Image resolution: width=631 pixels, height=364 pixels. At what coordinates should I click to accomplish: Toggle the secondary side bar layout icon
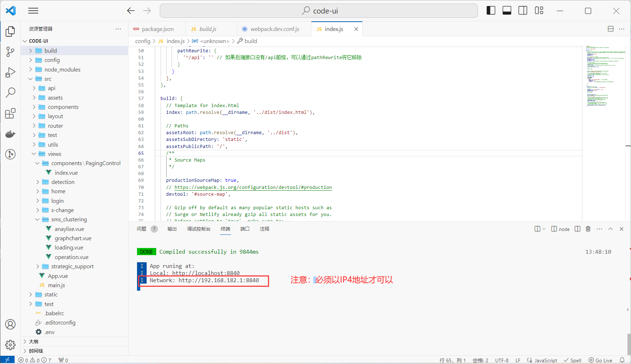523,11
